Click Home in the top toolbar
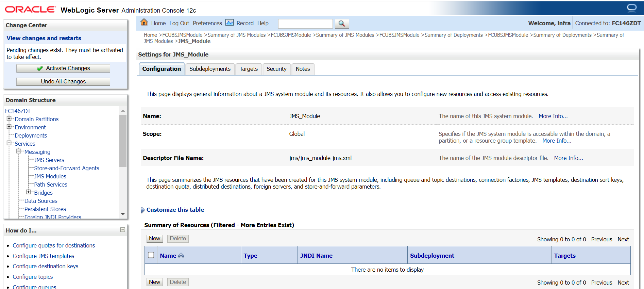 158,23
